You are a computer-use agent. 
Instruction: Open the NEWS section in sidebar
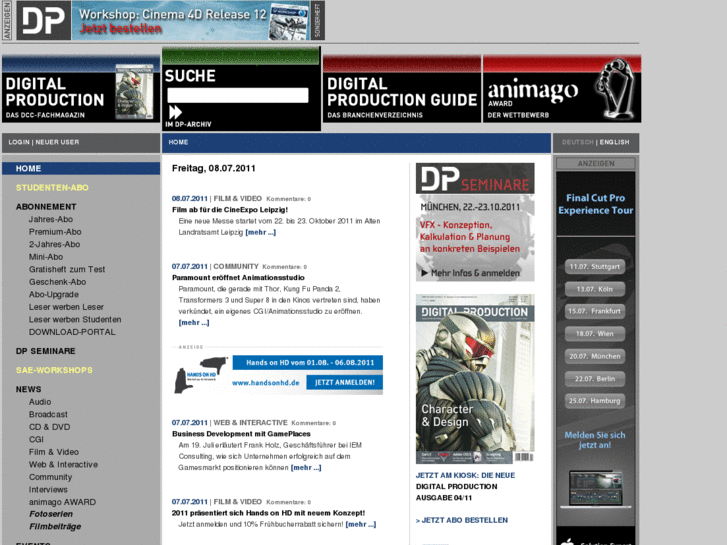[x=28, y=389]
